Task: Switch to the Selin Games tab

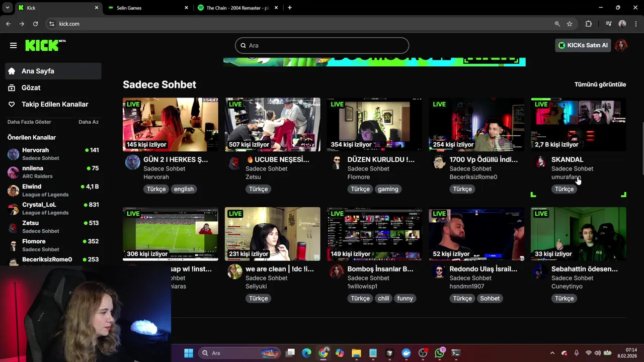Action: (x=148, y=8)
